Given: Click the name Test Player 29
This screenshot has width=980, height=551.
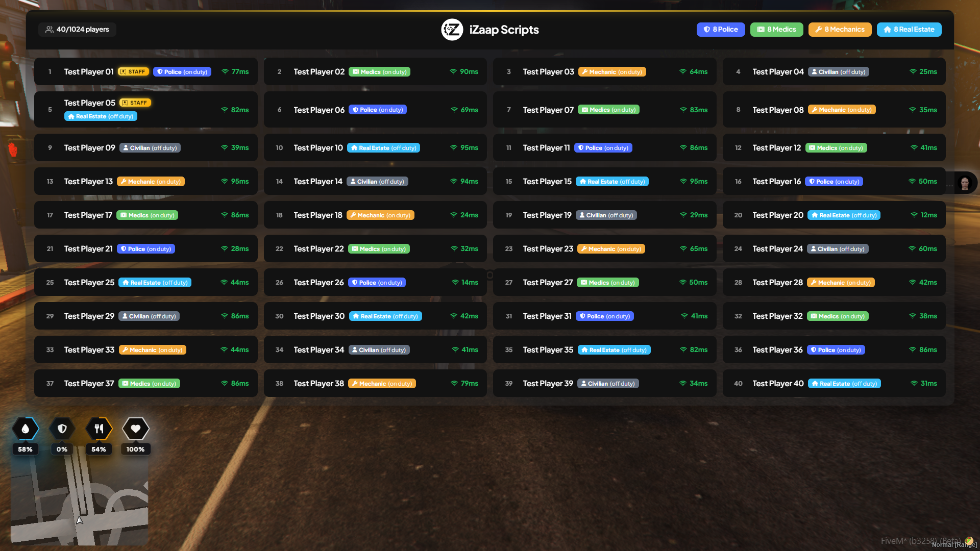Looking at the screenshot, I should pyautogui.click(x=89, y=316).
